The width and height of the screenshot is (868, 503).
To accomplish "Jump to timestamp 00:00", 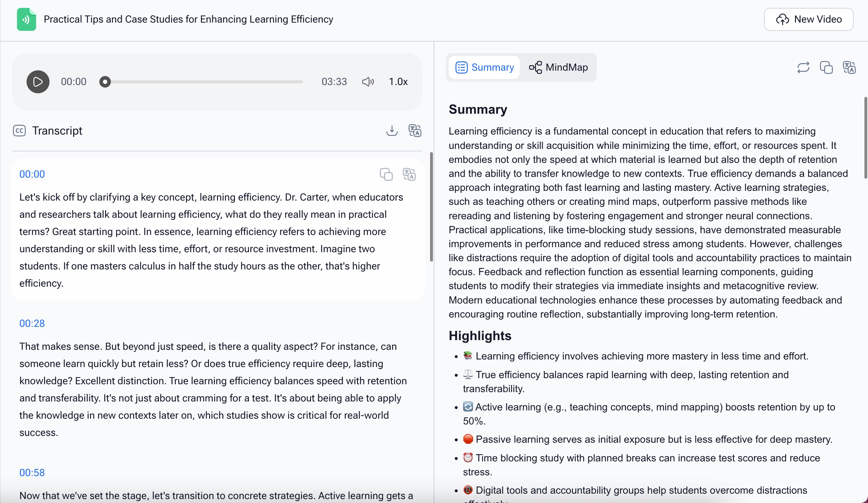I will pos(32,174).
